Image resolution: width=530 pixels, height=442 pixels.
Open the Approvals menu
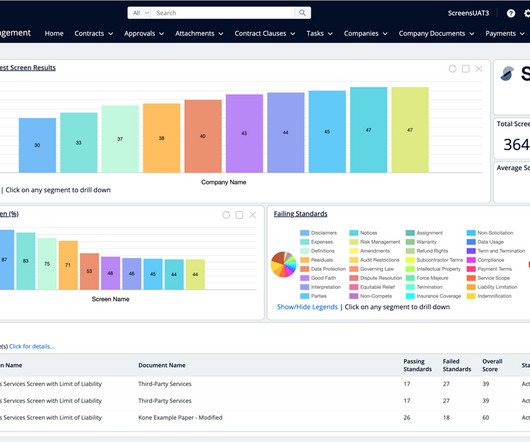pos(144,33)
